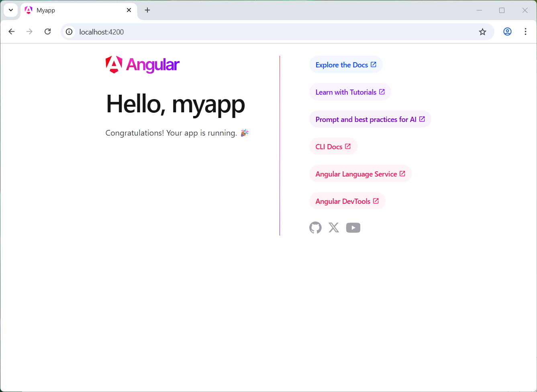Open a new tab with the plus button

[x=147, y=10]
